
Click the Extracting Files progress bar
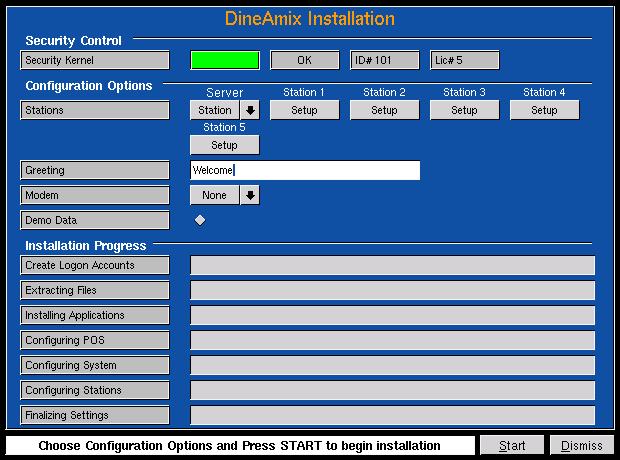pyautogui.click(x=393, y=290)
